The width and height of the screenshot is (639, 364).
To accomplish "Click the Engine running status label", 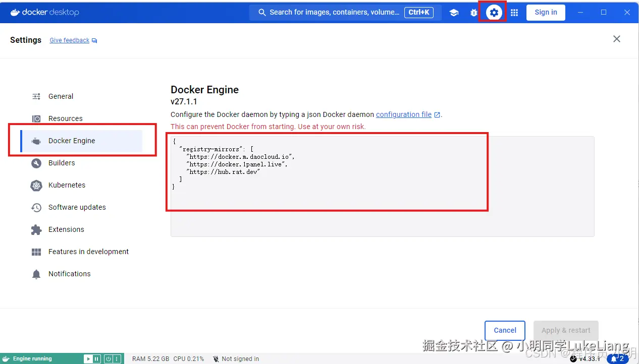I will (x=32, y=359).
